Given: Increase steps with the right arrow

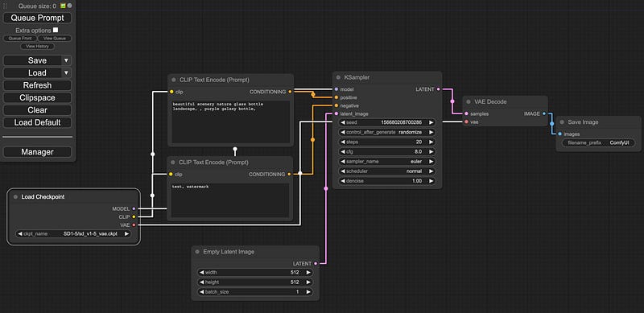Looking at the screenshot, I should (431, 142).
